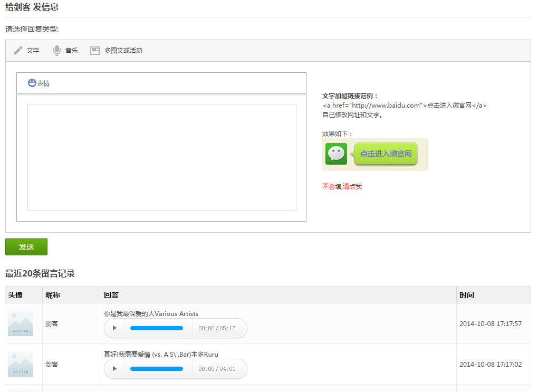Click the news icon for multi-image reply

point(95,51)
